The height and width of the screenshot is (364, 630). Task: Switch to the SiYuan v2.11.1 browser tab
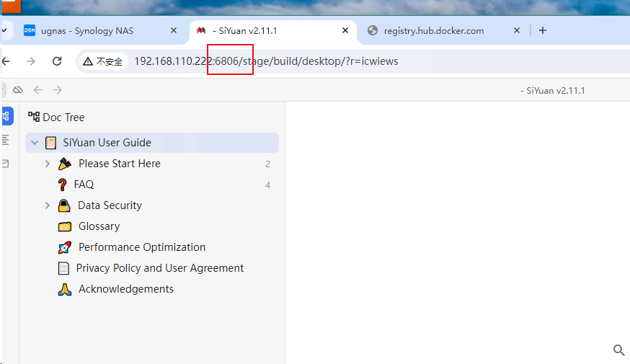(273, 31)
